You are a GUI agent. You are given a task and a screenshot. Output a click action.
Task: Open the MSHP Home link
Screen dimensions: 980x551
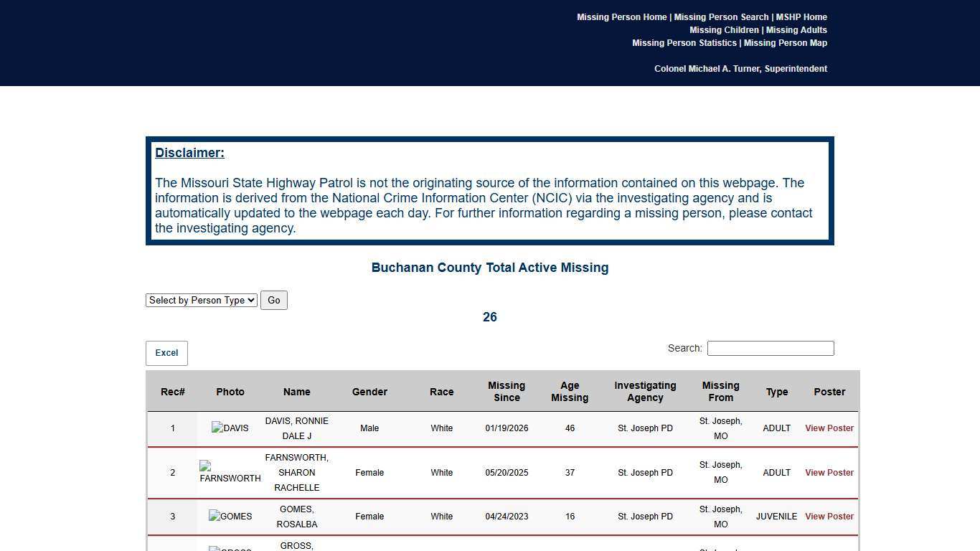click(x=801, y=17)
